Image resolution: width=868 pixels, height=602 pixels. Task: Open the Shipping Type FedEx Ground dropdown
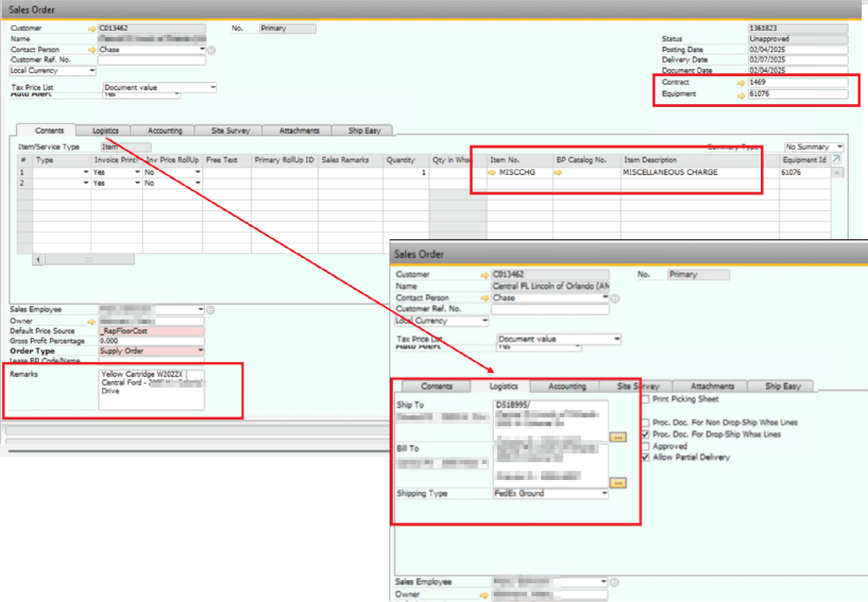coord(604,493)
